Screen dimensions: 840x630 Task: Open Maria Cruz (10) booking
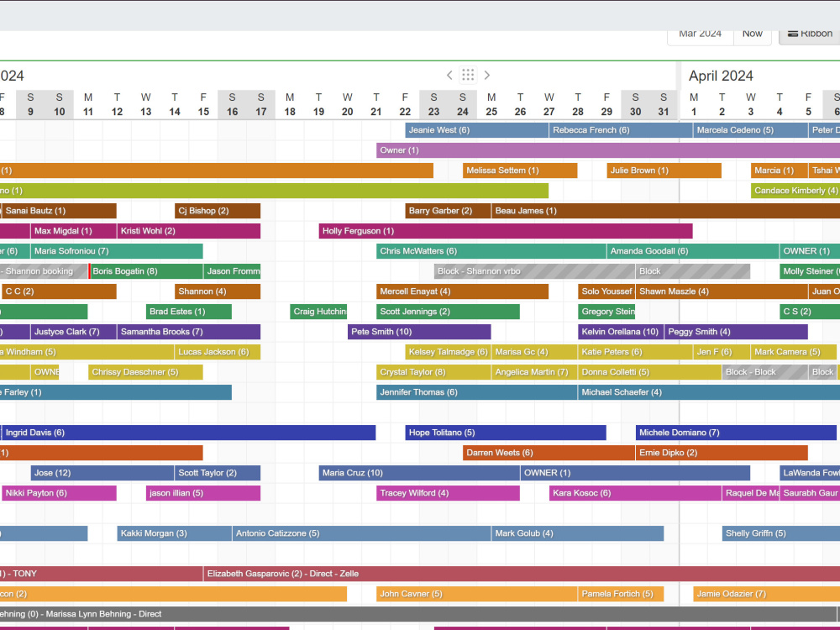(x=419, y=473)
